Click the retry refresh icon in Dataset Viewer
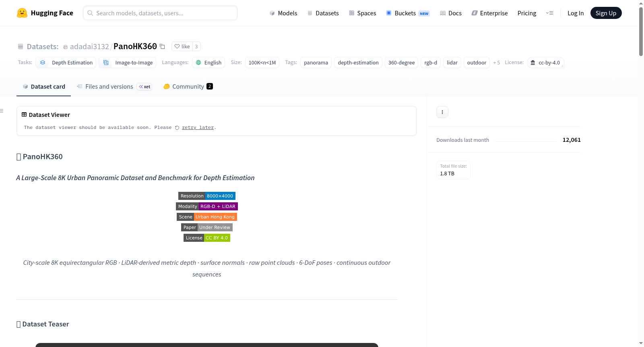This screenshot has width=644, height=347. 177,128
